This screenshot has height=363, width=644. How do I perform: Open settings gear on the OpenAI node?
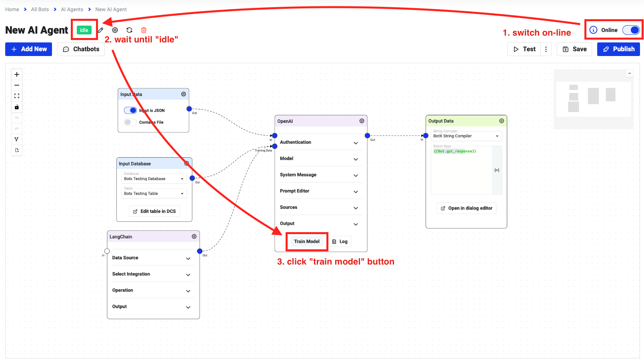pyautogui.click(x=362, y=120)
